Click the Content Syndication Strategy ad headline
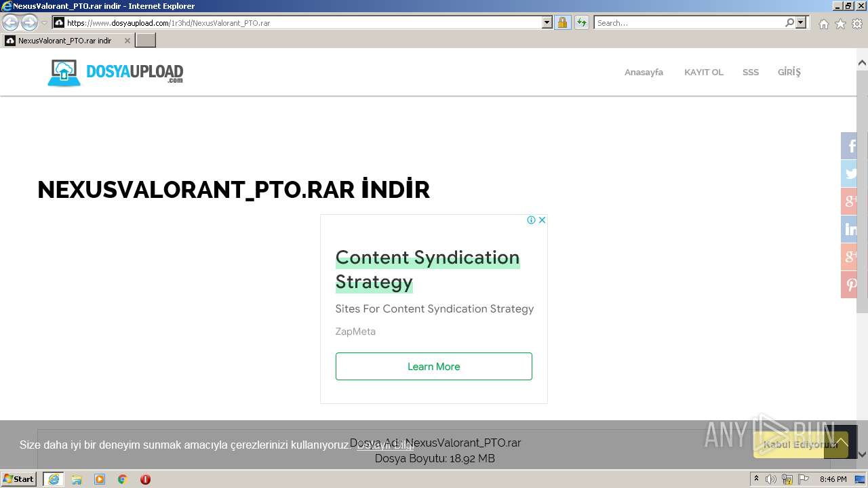Image resolution: width=868 pixels, height=488 pixels. (x=428, y=269)
